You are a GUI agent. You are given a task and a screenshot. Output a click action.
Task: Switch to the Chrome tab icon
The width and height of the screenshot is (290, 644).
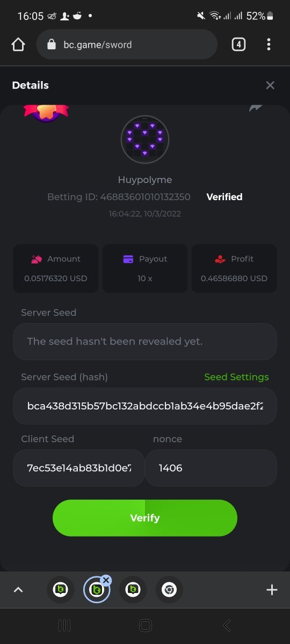tap(169, 590)
